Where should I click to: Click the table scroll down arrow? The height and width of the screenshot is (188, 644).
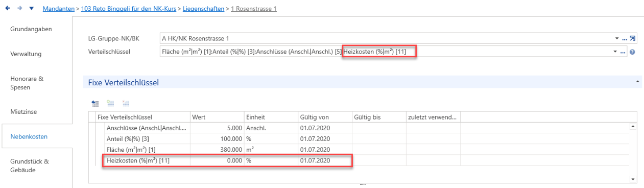click(x=634, y=179)
